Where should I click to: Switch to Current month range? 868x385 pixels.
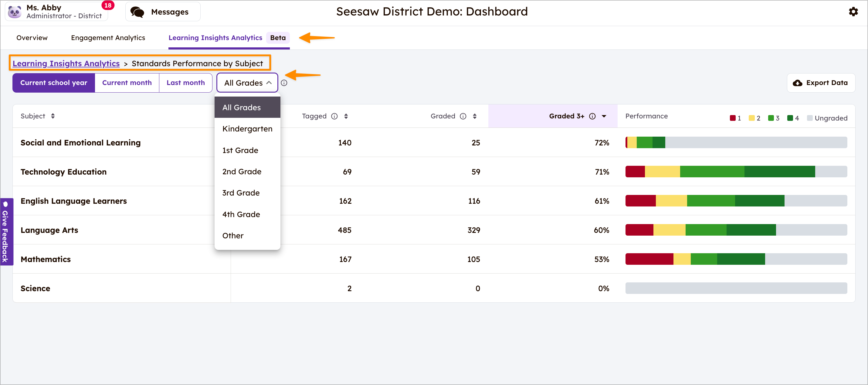[x=127, y=83]
